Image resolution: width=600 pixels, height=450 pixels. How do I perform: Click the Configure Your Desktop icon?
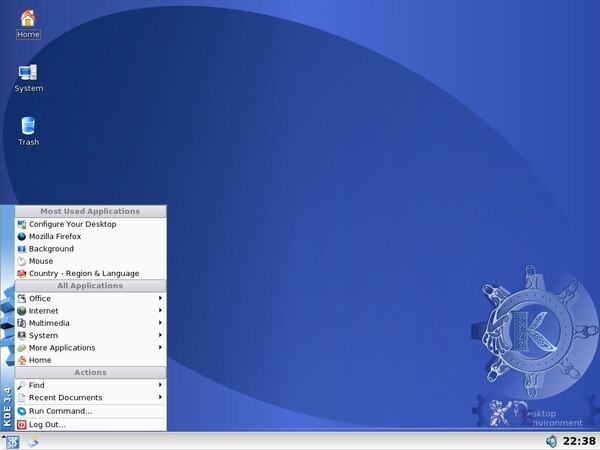click(22, 224)
